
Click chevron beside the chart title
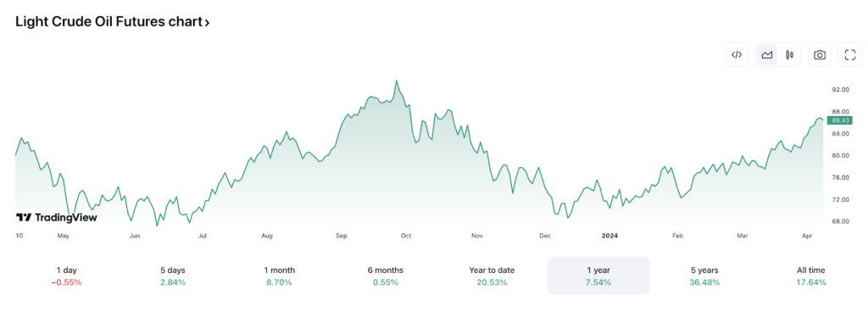click(x=207, y=23)
